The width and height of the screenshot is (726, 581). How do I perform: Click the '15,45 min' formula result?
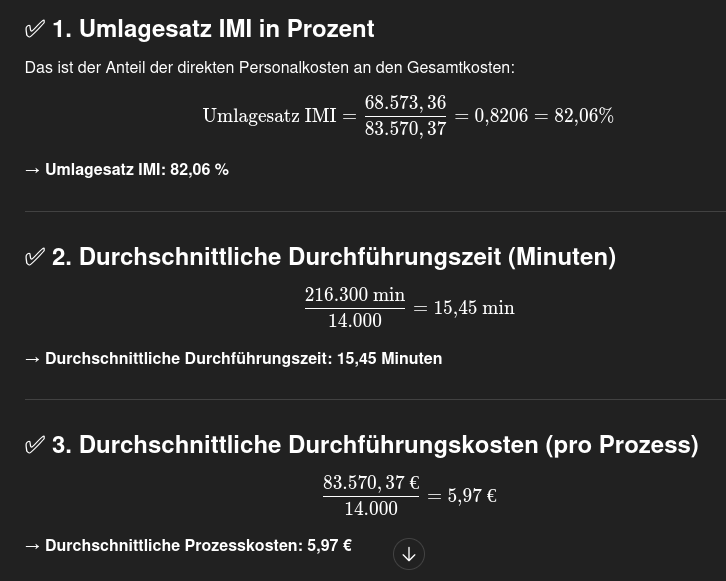474,308
